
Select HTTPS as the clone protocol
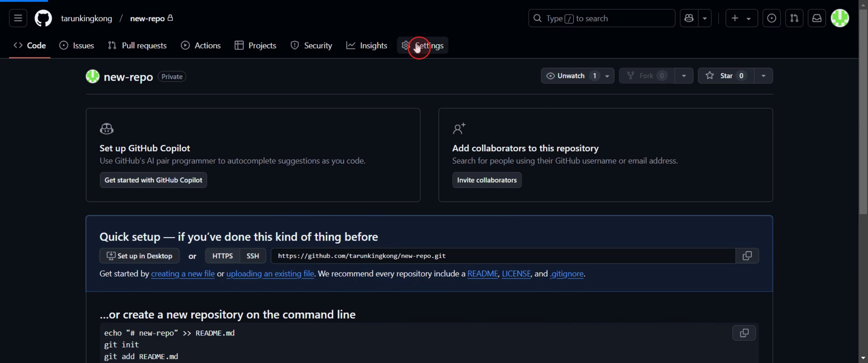click(222, 256)
